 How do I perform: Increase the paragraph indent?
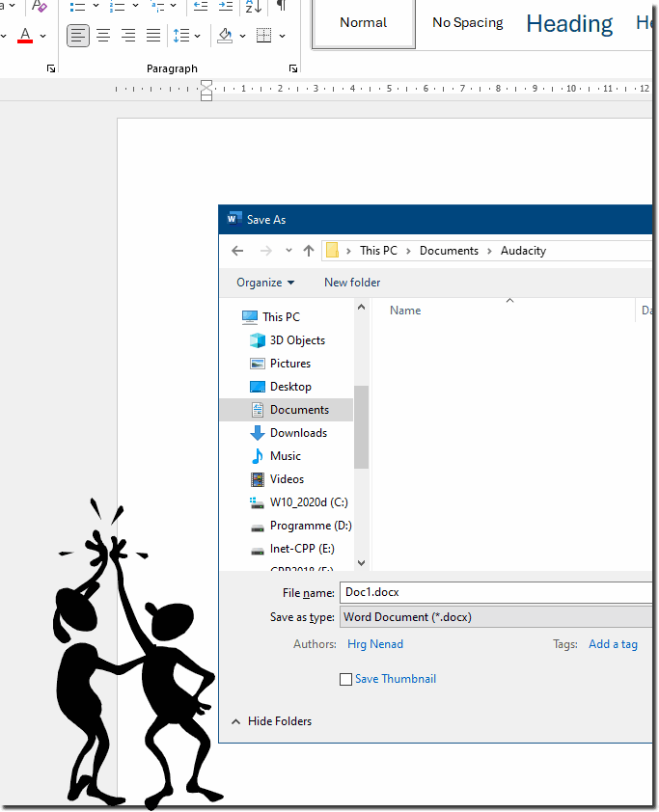(226, 6)
